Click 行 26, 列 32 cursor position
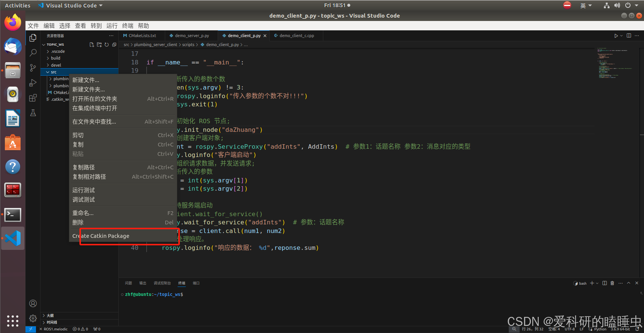The image size is (644, 333). tap(532, 329)
